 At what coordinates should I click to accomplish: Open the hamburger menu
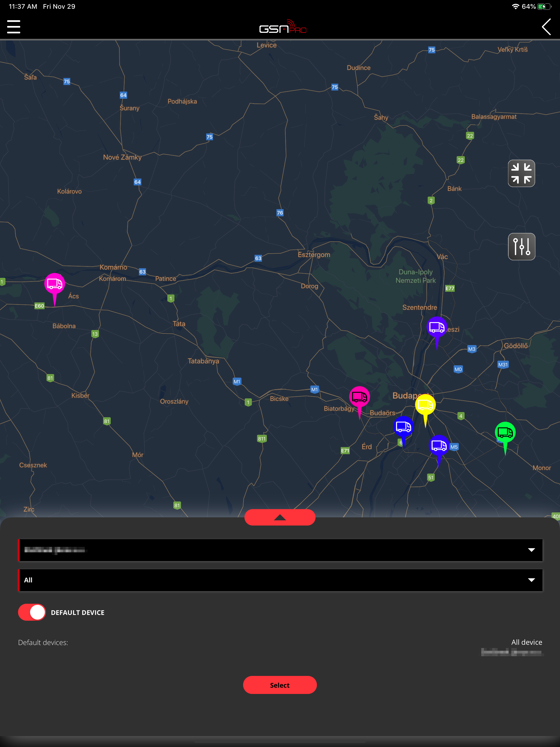(x=13, y=27)
